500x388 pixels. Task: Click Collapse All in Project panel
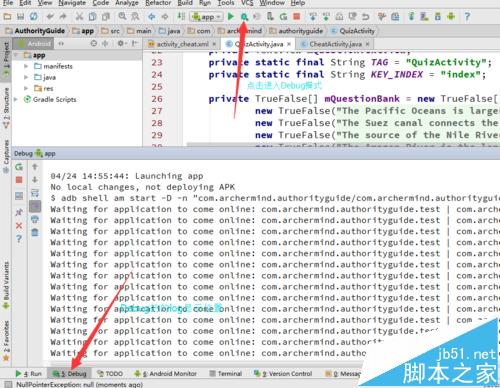pyautogui.click(x=105, y=43)
